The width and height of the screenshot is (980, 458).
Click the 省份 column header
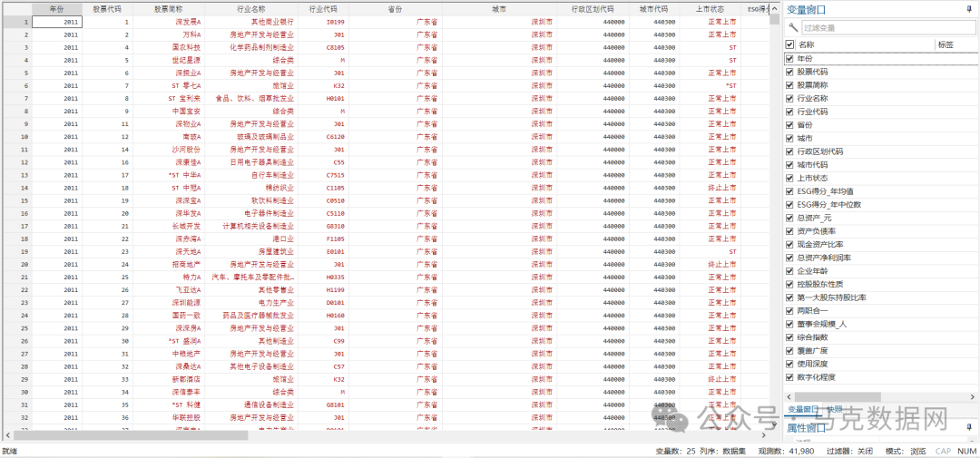coord(395,9)
